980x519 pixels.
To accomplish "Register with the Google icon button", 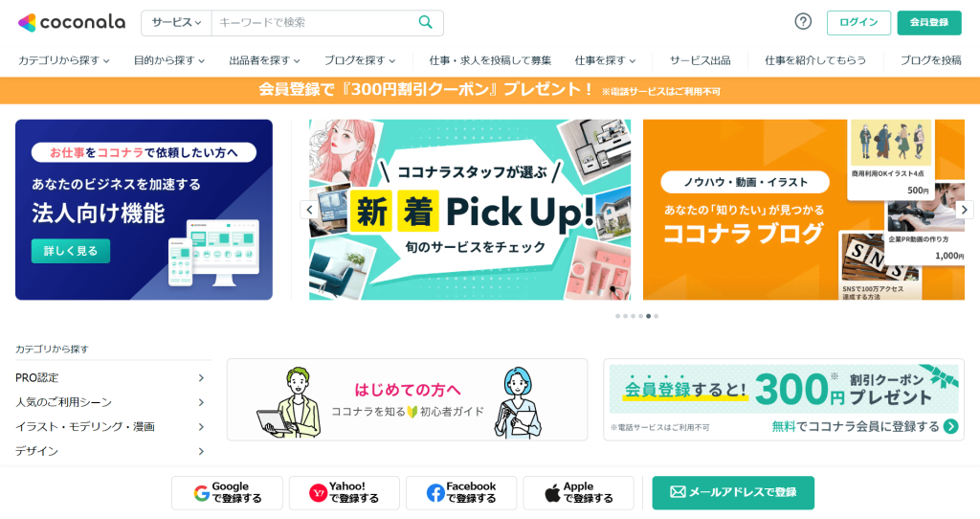I will click(x=227, y=493).
